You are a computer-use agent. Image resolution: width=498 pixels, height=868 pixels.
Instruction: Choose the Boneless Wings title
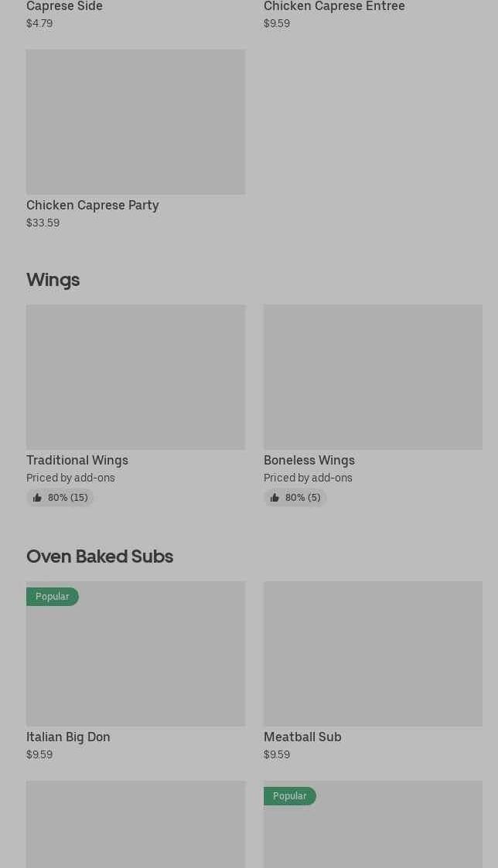click(x=309, y=460)
